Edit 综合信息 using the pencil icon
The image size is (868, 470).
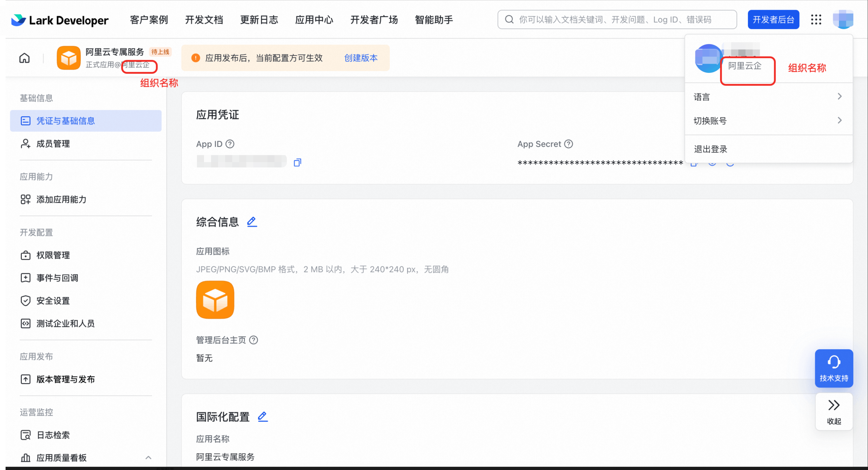click(252, 222)
